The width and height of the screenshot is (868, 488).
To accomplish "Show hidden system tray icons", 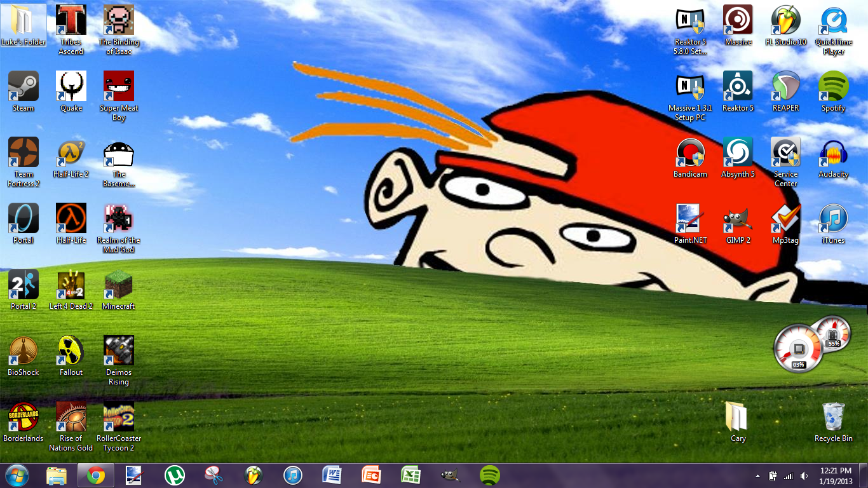I will (x=757, y=476).
